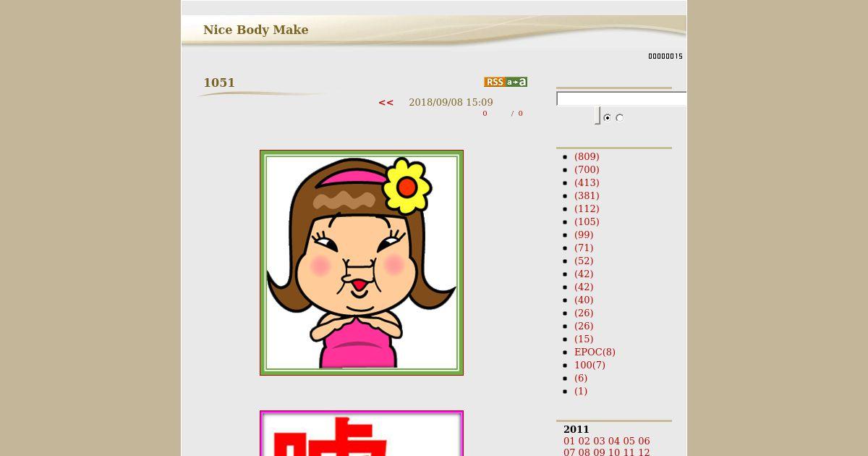Click the orange RSS feed icon
Image resolution: width=868 pixels, height=456 pixels.
pyautogui.click(x=494, y=82)
